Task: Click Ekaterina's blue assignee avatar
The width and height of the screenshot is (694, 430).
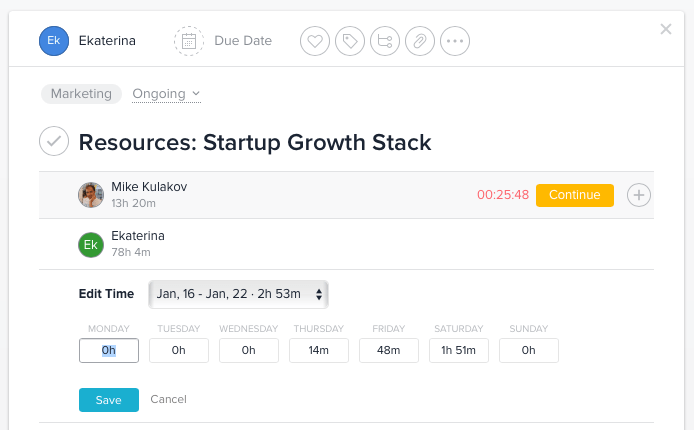Action: tap(54, 41)
